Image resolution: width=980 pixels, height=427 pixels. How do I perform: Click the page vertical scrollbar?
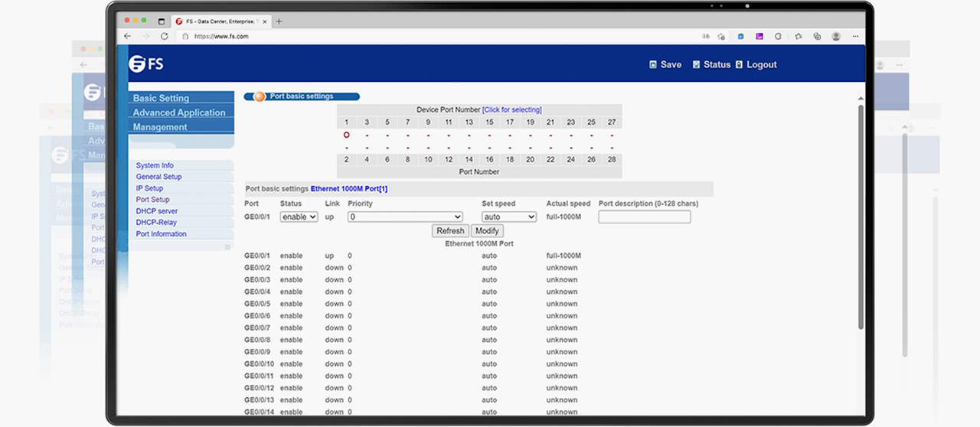[x=861, y=218]
